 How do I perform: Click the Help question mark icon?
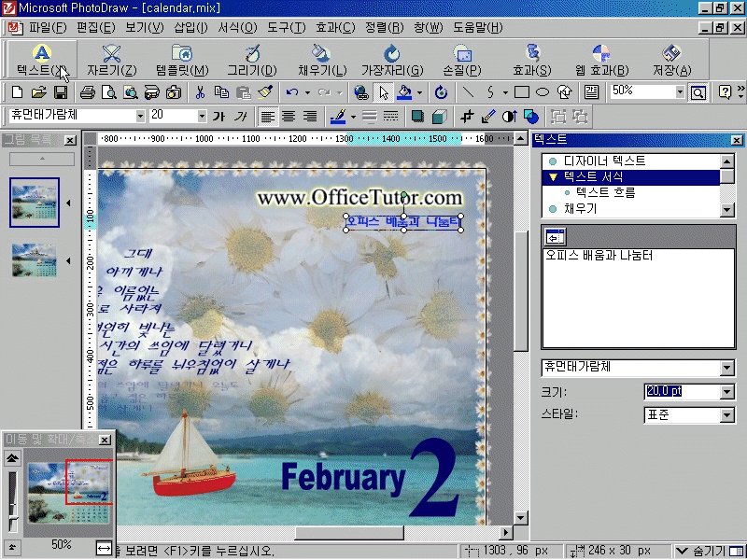click(x=725, y=92)
